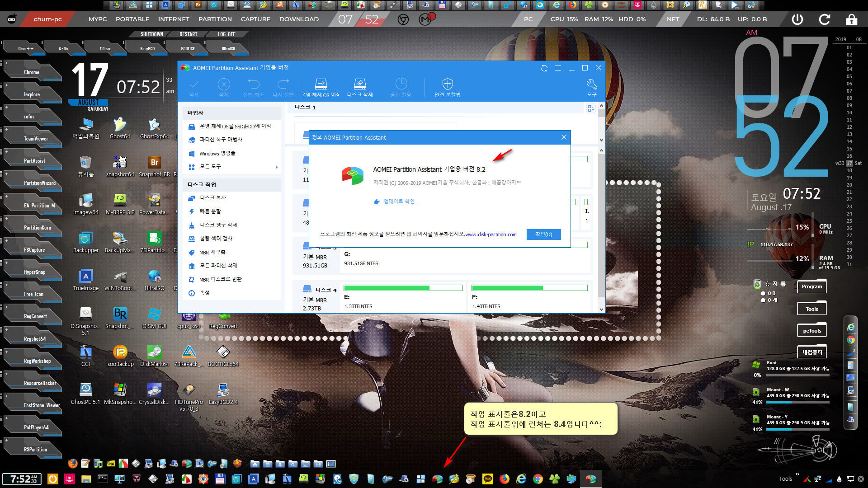Open the Tools (도구) wrench icon
Viewport: 868px width, 488px height.
pos(591,87)
